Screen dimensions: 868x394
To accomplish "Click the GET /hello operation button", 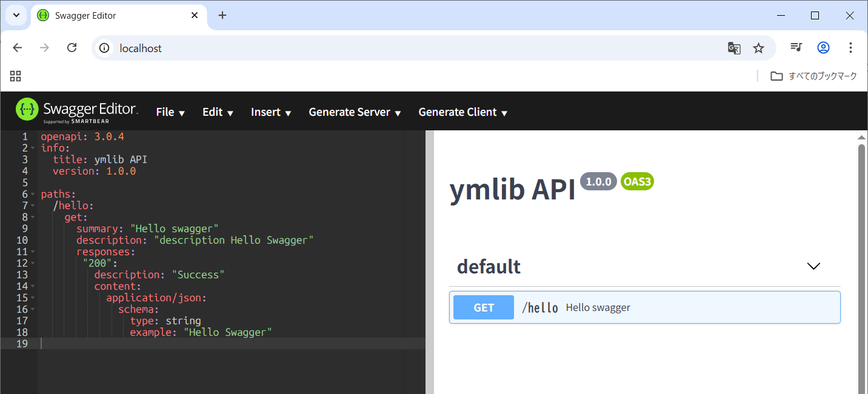I will click(484, 307).
